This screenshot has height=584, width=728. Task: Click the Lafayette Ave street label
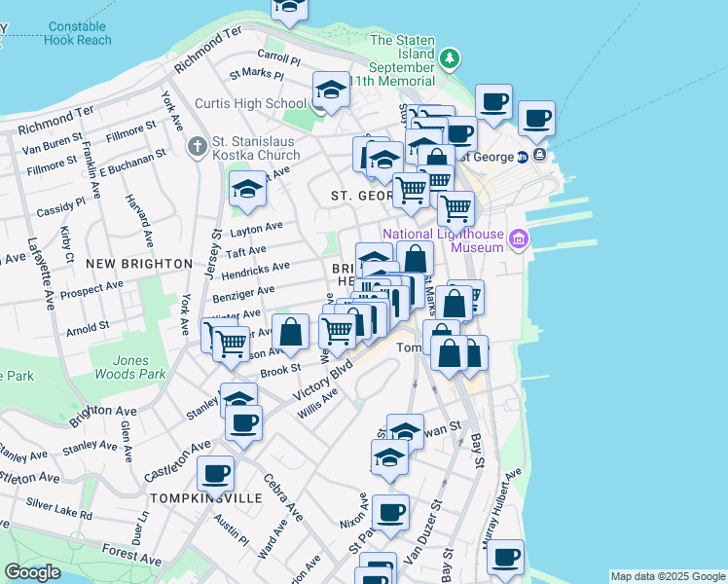pos(41,274)
